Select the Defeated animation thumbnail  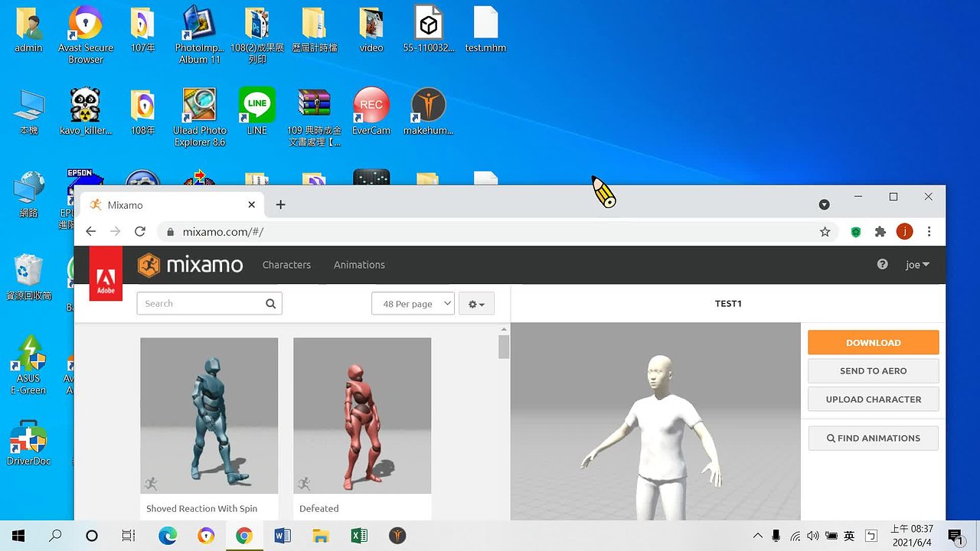point(362,416)
